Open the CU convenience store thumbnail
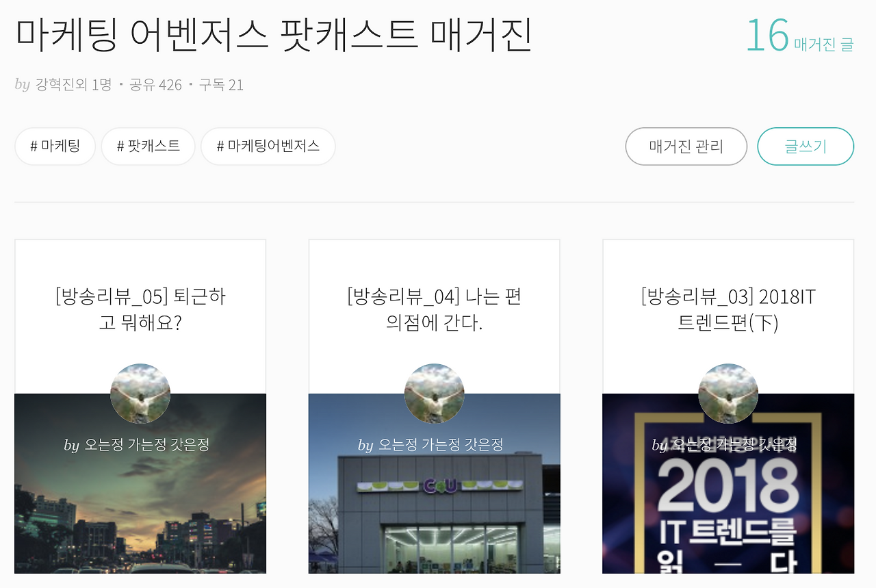The image size is (876, 588). [435, 507]
